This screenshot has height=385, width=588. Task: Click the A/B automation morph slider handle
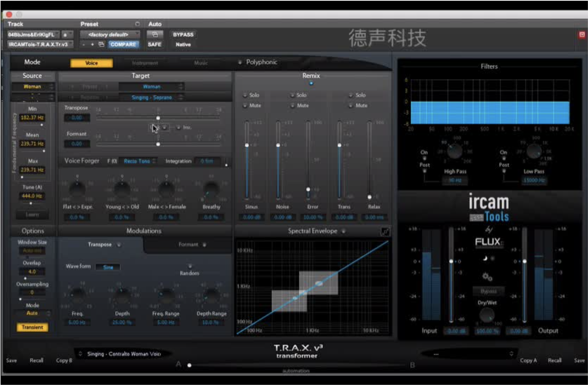[x=189, y=365]
